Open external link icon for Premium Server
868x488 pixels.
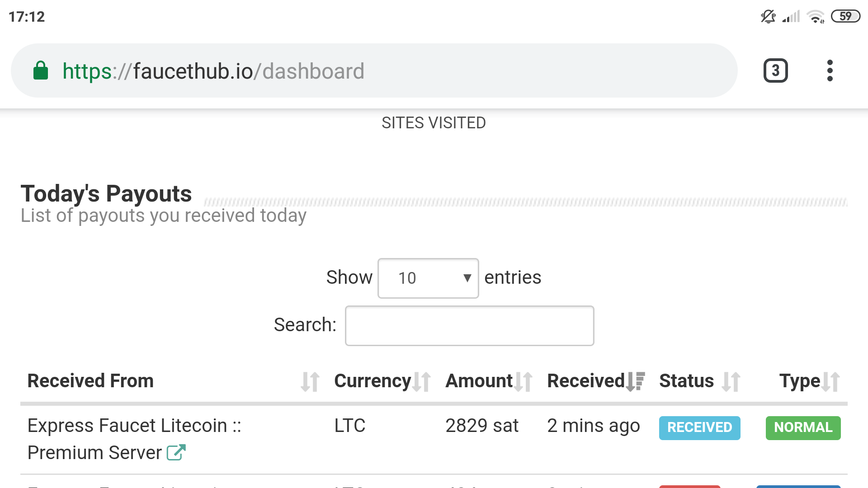click(176, 452)
